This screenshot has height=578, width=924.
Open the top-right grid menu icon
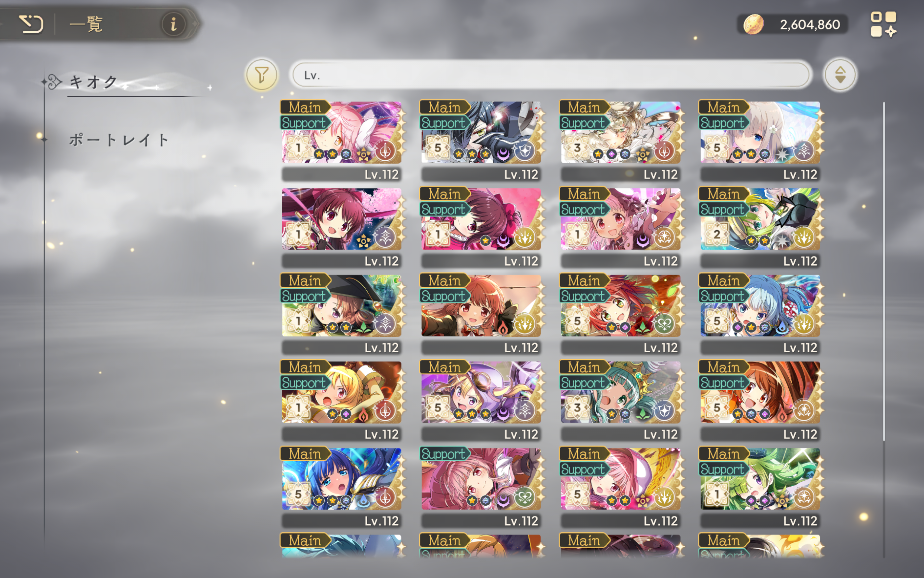click(883, 24)
